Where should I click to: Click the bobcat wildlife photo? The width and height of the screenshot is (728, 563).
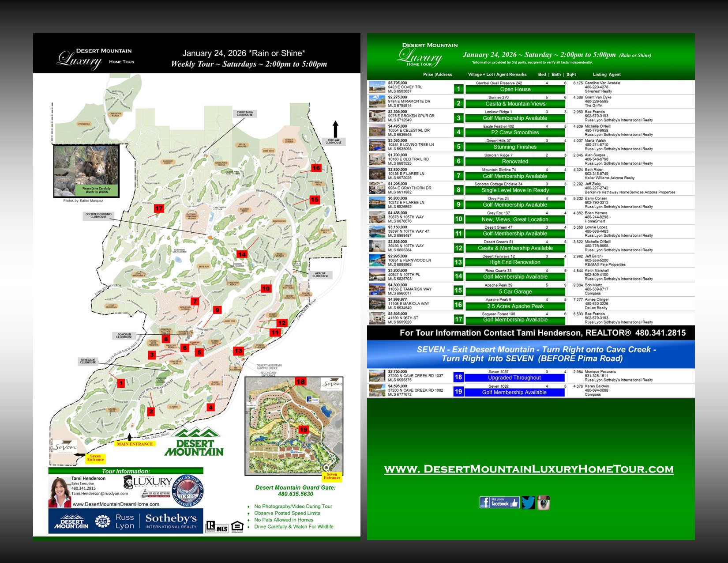click(86, 171)
